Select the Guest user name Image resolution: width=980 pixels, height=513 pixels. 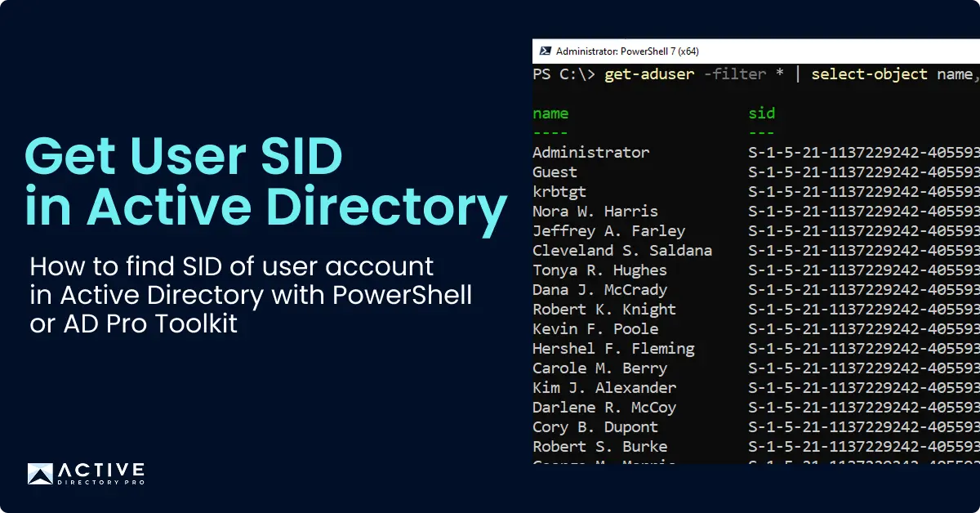point(555,172)
